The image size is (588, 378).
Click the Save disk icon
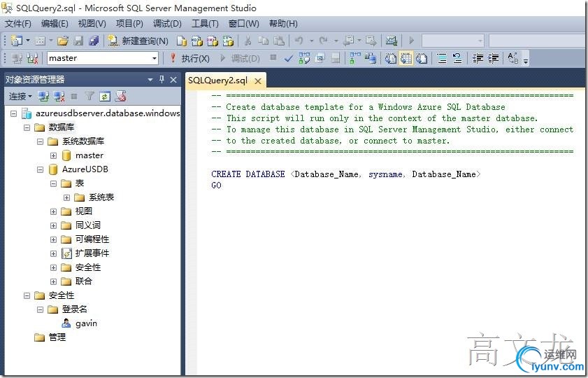78,41
